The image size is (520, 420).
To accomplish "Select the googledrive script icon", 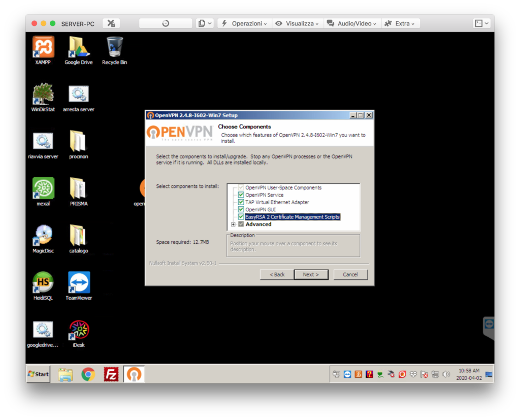I will pos(43,334).
